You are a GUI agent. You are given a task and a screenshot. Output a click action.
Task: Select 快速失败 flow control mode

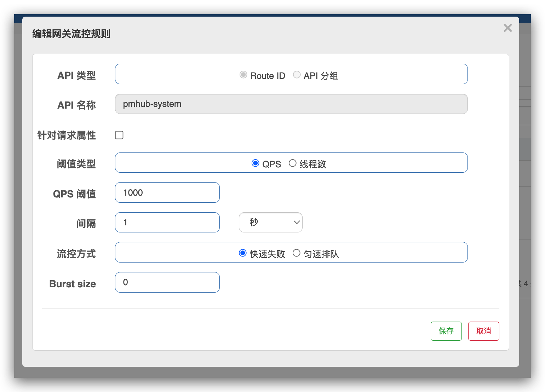(243, 253)
